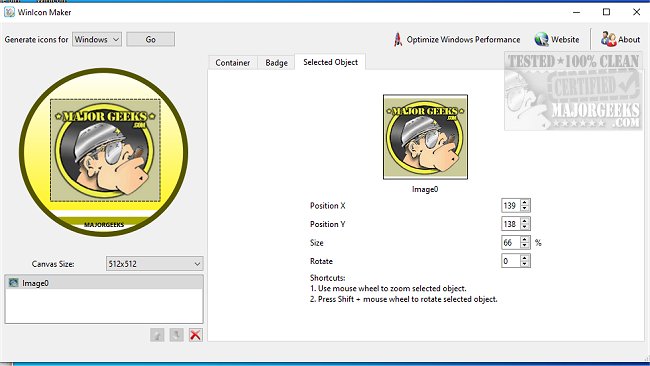650x366 pixels.
Task: Decrease Size with the down arrow
Action: pyautogui.click(x=525, y=246)
